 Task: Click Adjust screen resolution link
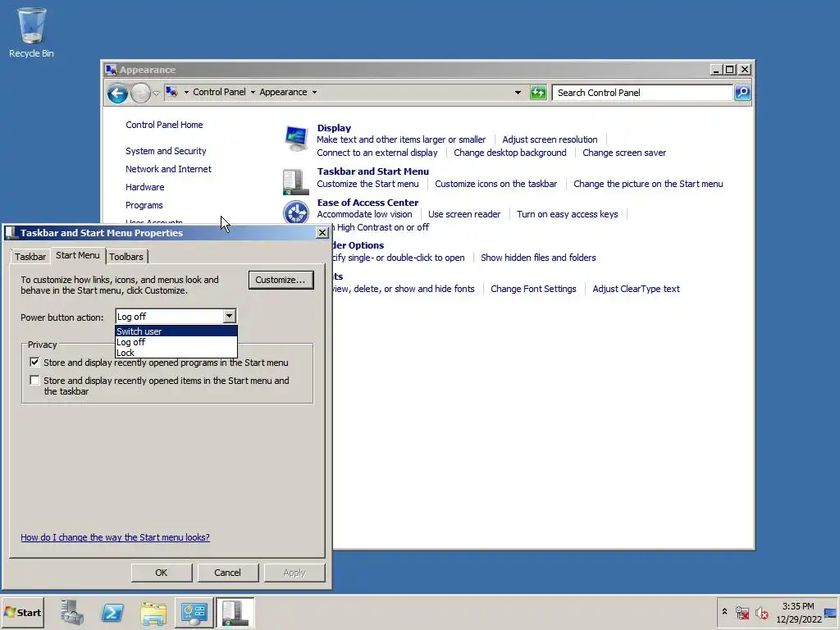pos(550,139)
